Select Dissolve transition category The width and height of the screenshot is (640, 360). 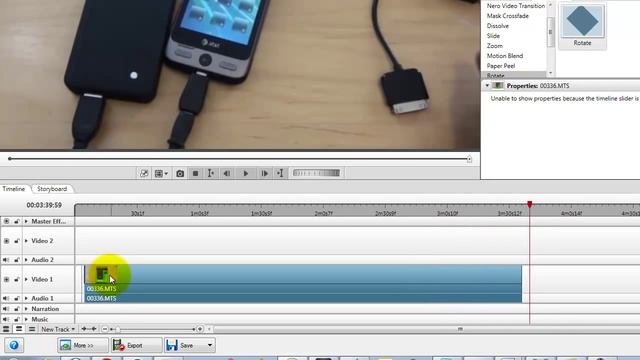(x=498, y=26)
